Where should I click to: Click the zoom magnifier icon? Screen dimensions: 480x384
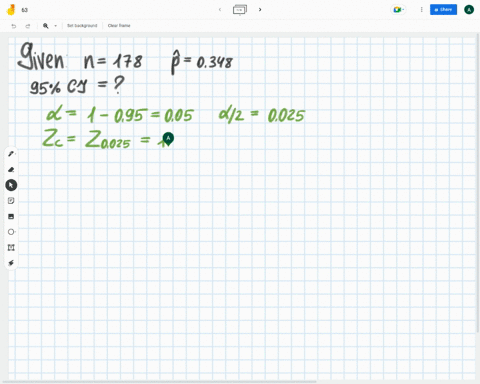pyautogui.click(x=46, y=26)
